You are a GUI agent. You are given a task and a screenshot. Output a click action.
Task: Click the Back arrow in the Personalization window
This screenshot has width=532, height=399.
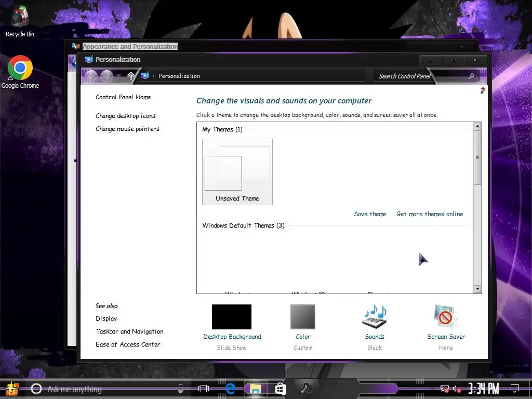(x=91, y=76)
